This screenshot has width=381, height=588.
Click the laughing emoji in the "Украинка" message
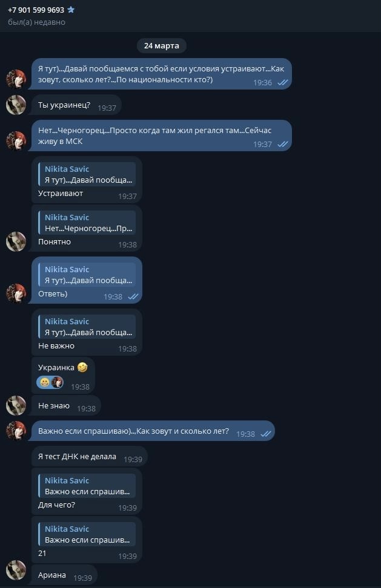82,367
